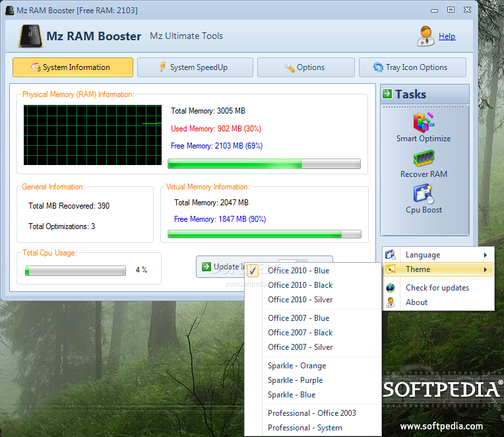Click the Language menu icon
The width and height of the screenshot is (504, 437).
click(391, 255)
